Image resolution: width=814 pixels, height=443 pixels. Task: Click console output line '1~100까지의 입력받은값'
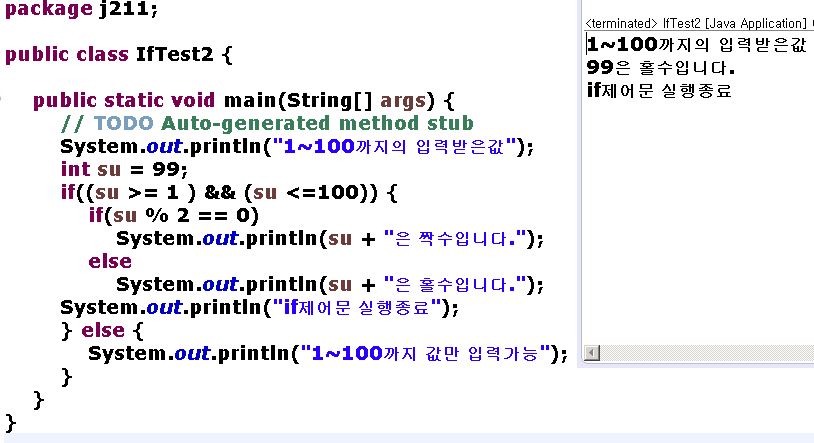[x=697, y=45]
